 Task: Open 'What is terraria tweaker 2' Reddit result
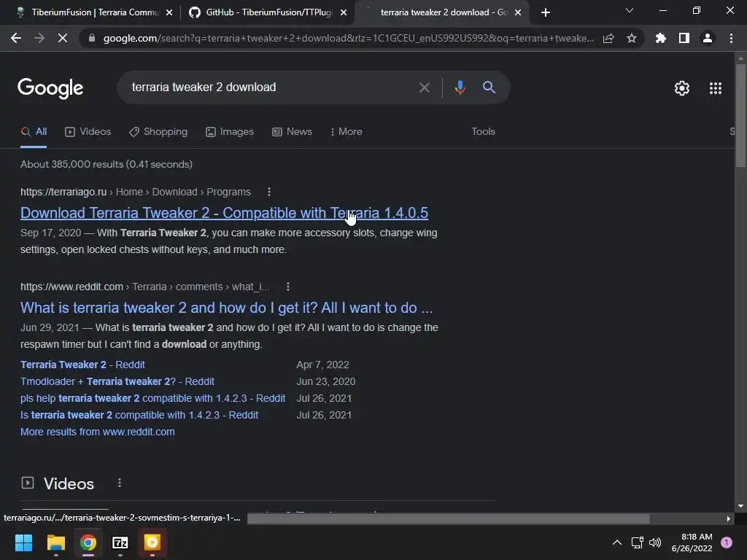click(x=227, y=308)
